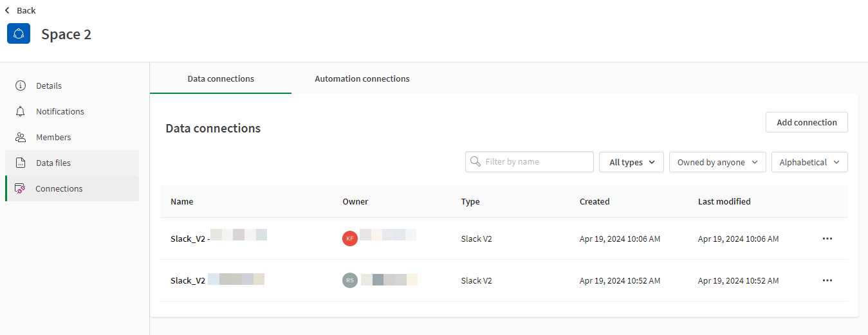Open more options for 10:52 AM connection
Screen dimensions: 868x335
pos(827,280)
